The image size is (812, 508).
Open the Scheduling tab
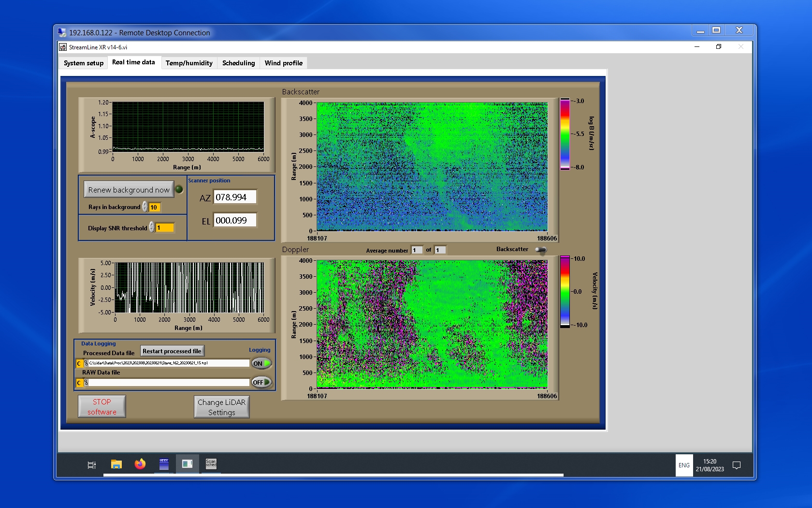238,63
